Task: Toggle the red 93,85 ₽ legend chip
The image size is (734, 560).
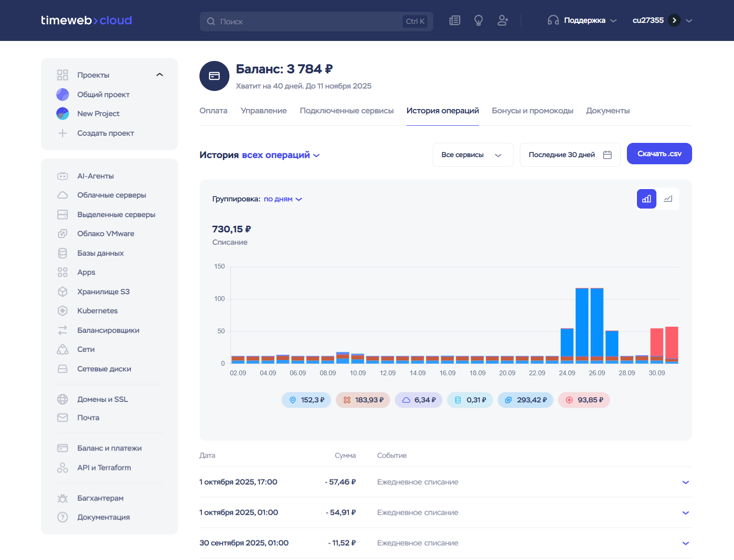Action: (x=584, y=400)
